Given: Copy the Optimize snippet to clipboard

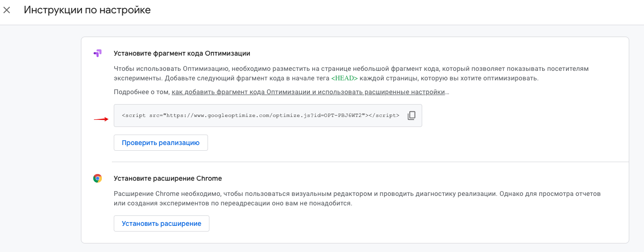Looking at the screenshot, I should pos(412,116).
